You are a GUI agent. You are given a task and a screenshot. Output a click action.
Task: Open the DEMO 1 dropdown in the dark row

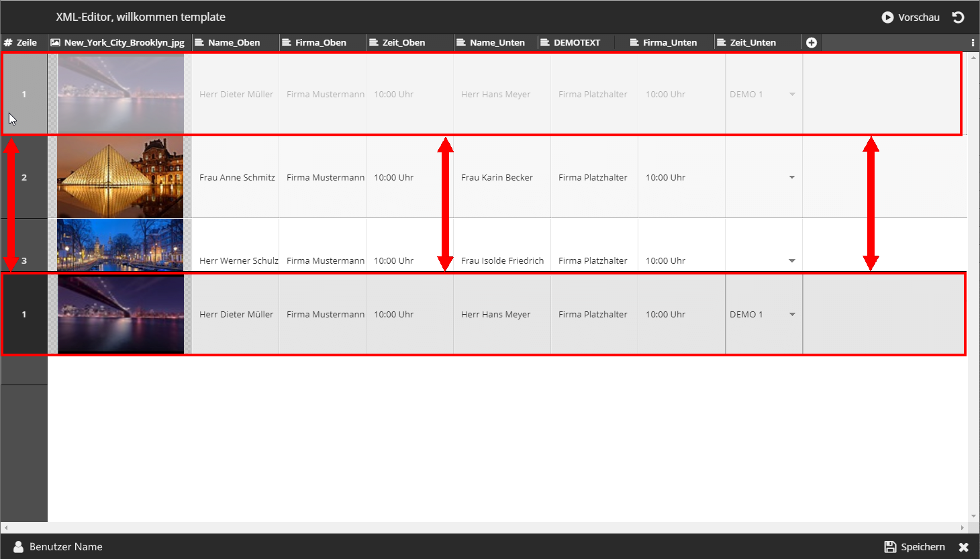[x=792, y=314]
